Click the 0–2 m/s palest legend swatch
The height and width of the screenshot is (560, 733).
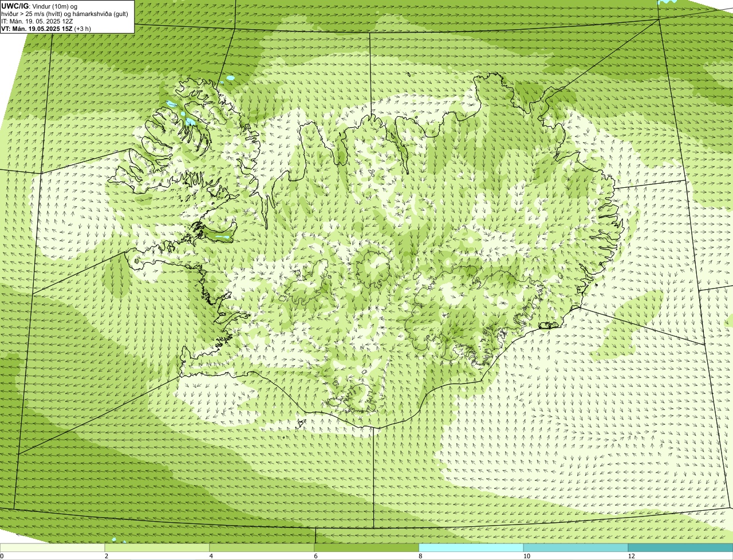click(53, 547)
